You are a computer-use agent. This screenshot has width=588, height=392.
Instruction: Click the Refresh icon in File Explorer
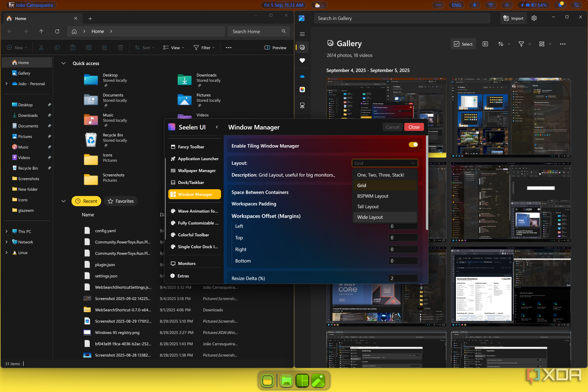[57, 31]
